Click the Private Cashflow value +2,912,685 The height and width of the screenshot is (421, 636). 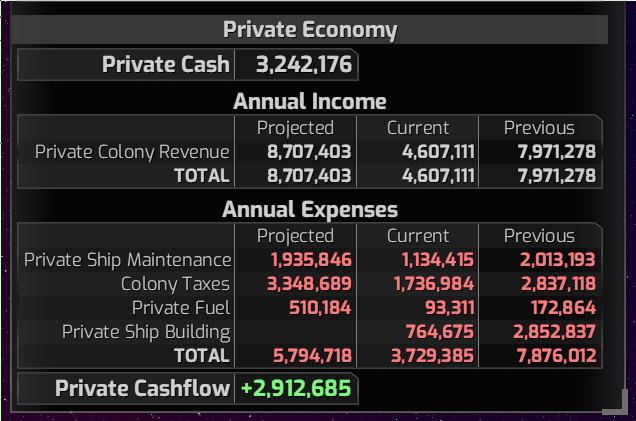(x=296, y=388)
